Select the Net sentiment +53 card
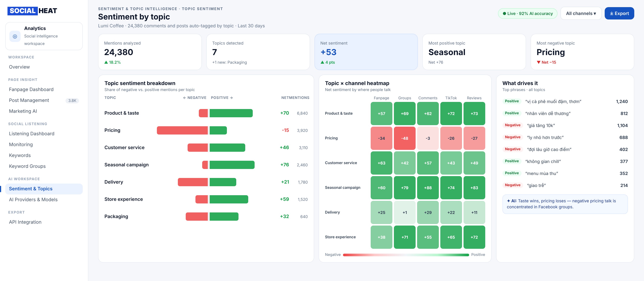The height and width of the screenshot is (281, 644). (366, 52)
